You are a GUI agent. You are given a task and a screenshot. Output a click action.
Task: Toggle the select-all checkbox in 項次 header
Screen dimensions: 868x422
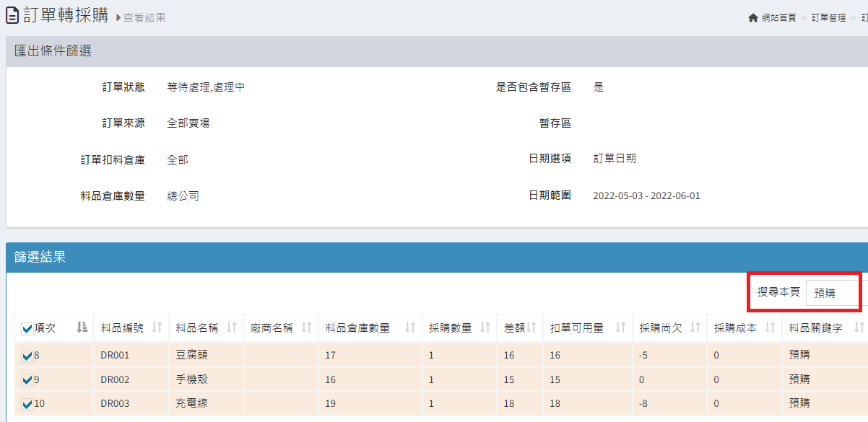click(x=27, y=329)
